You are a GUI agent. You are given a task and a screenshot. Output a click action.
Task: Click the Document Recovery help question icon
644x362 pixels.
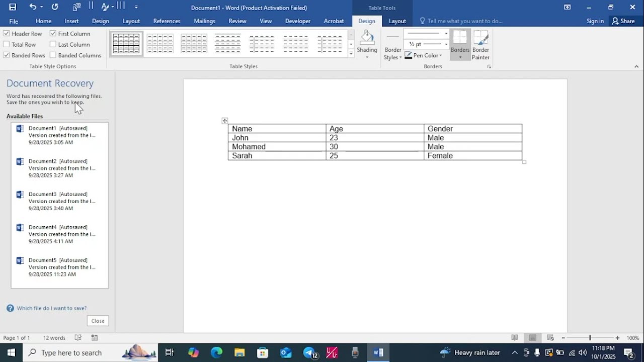click(10, 308)
